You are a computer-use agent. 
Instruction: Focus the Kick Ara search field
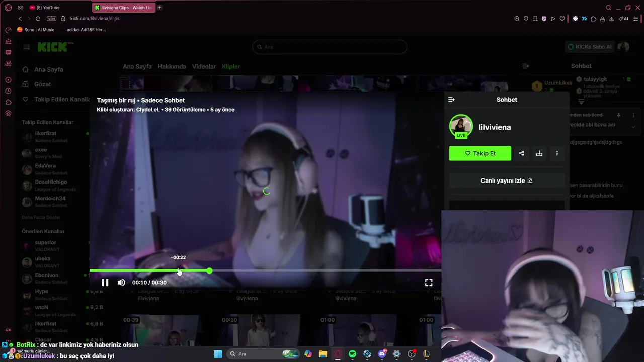click(330, 47)
